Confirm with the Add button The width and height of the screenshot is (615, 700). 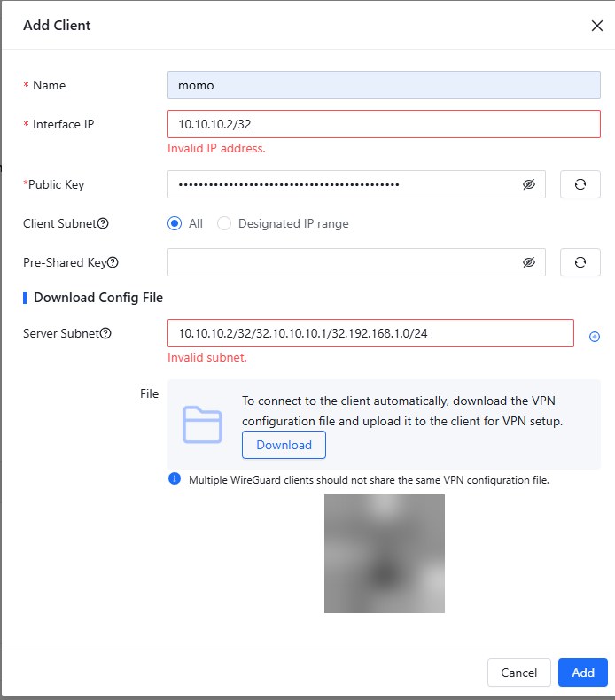pyautogui.click(x=583, y=673)
